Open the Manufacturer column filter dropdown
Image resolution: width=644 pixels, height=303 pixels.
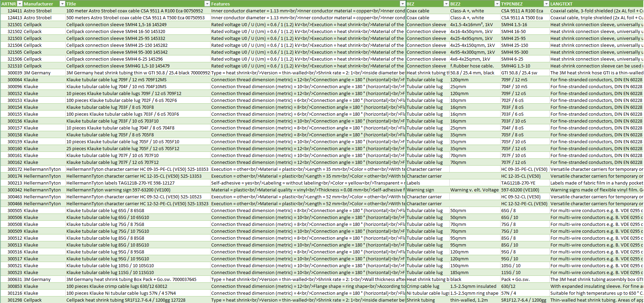click(62, 4)
